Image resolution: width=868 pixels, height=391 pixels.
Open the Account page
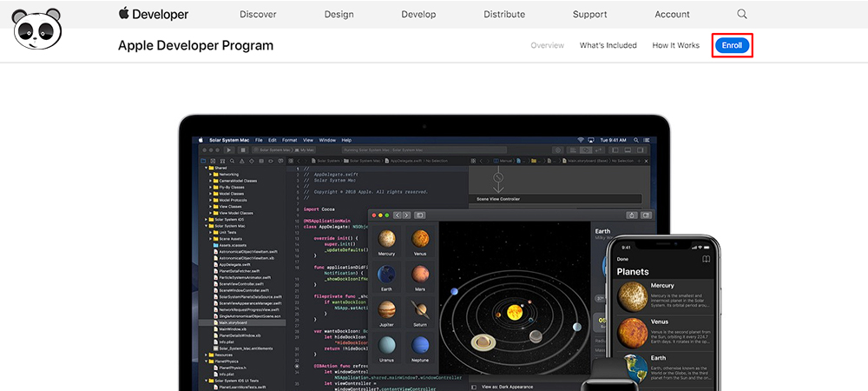[672, 15]
